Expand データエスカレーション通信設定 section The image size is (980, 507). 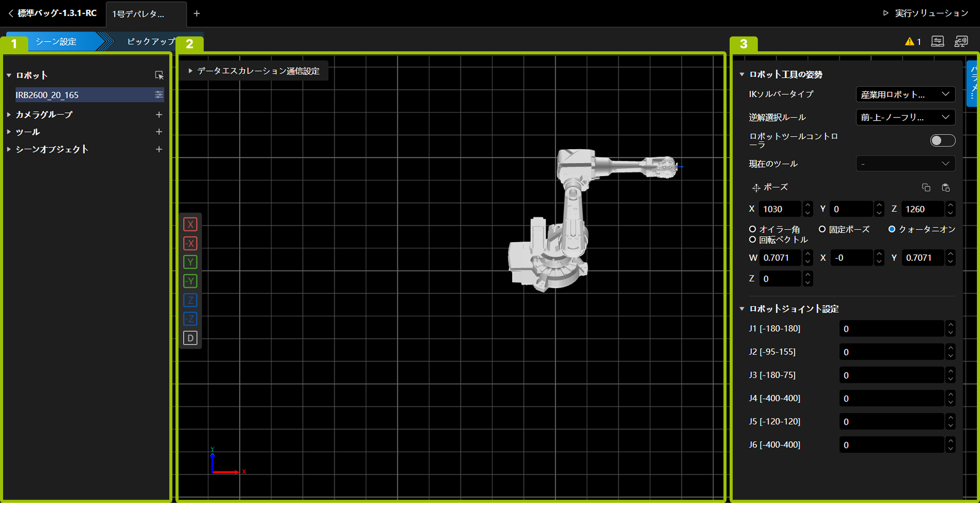(x=254, y=71)
